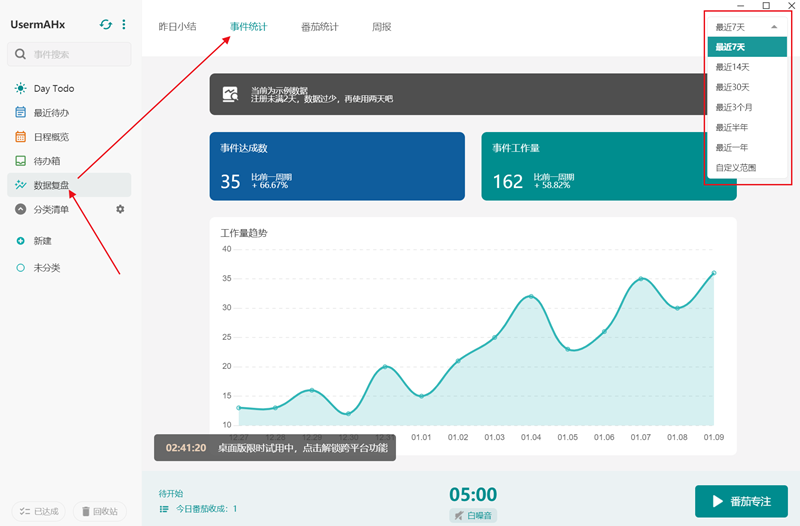Click the 01.04 data point on chart

coord(531,296)
